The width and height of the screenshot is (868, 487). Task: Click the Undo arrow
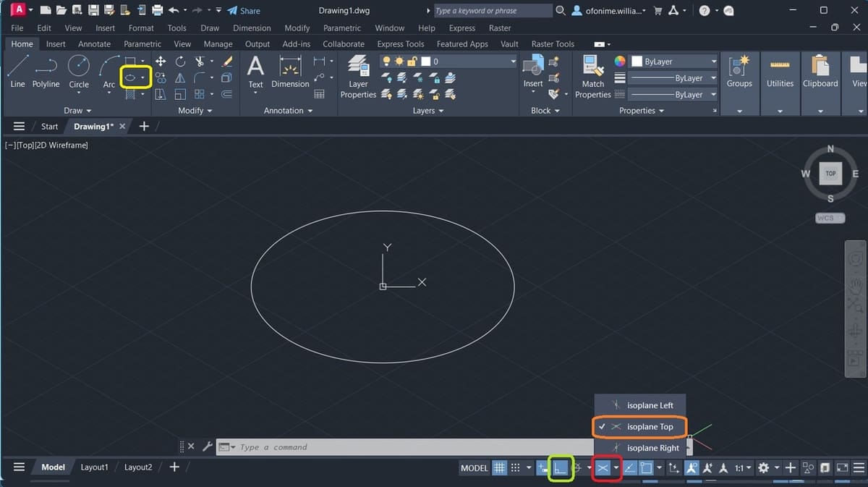174,11
